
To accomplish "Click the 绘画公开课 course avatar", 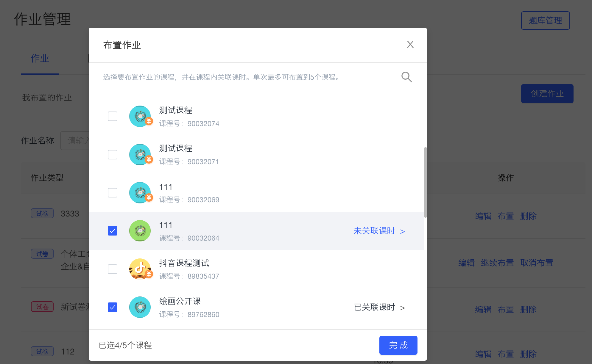I will [x=140, y=307].
